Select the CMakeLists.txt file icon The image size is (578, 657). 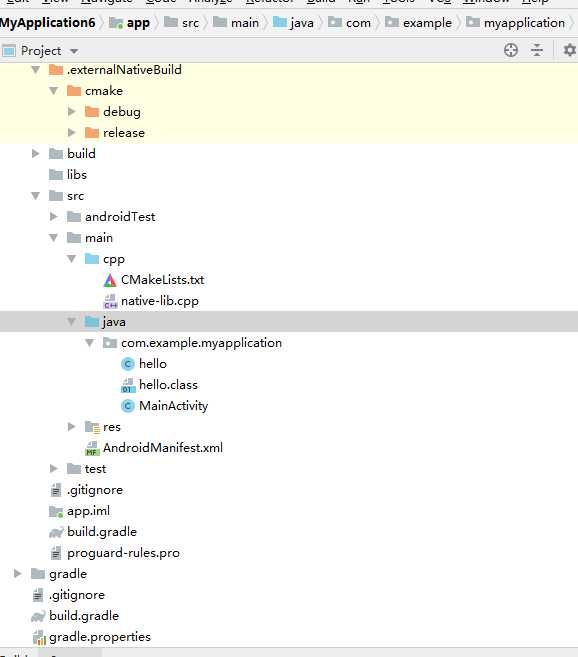coord(110,280)
